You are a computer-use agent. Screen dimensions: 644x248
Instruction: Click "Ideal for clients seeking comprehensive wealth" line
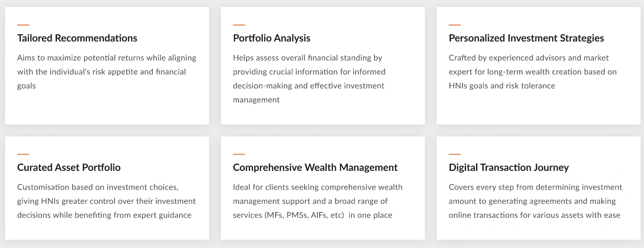pos(317,187)
